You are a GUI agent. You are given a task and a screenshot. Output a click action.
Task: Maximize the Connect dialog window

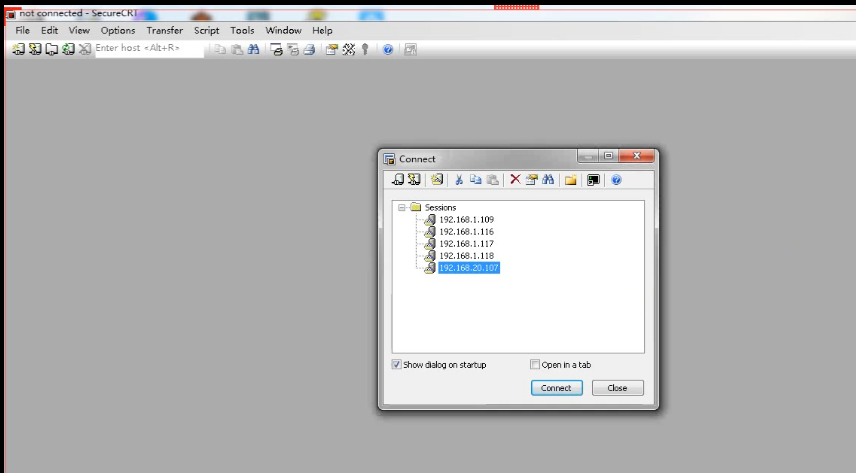point(608,156)
